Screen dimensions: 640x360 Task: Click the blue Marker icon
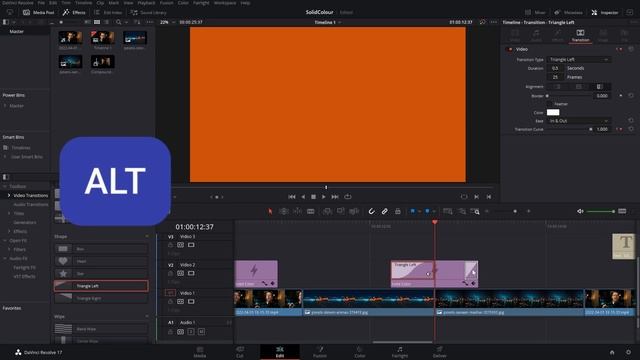[x=427, y=211]
